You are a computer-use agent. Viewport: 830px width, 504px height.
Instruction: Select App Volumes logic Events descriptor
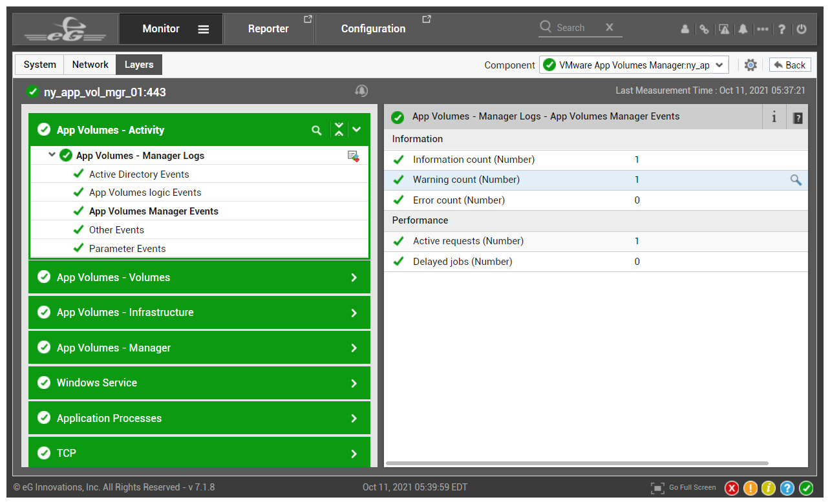pos(145,193)
